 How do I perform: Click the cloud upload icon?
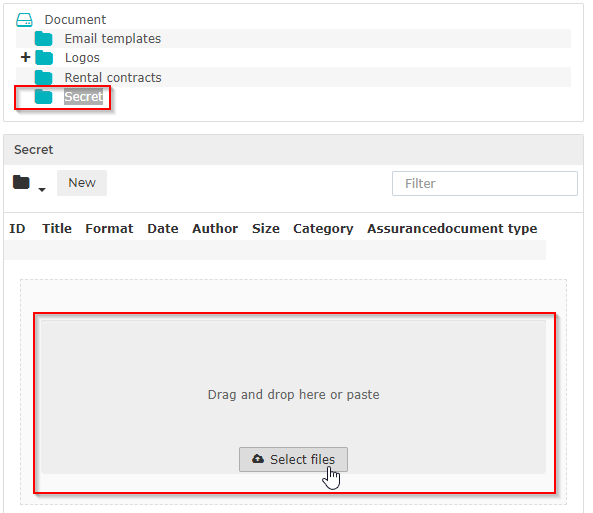point(258,459)
